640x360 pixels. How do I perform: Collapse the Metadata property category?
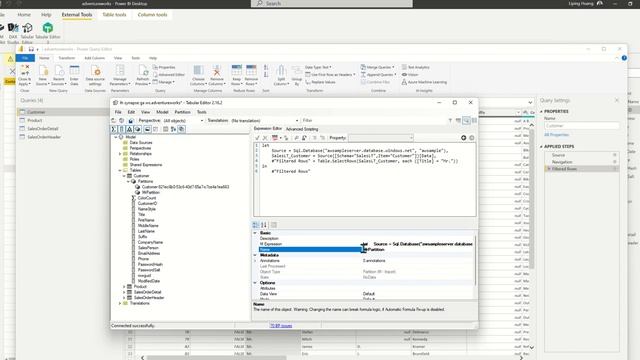(x=256, y=255)
